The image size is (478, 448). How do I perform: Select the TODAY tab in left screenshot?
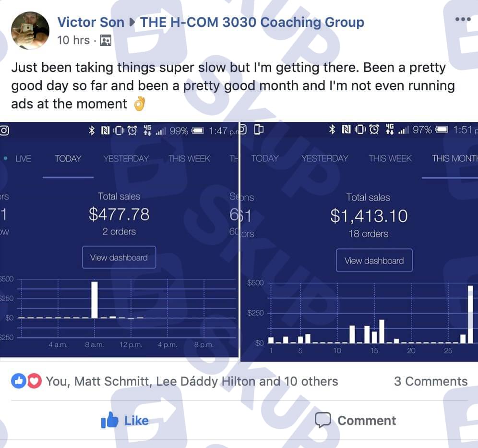coord(68,159)
